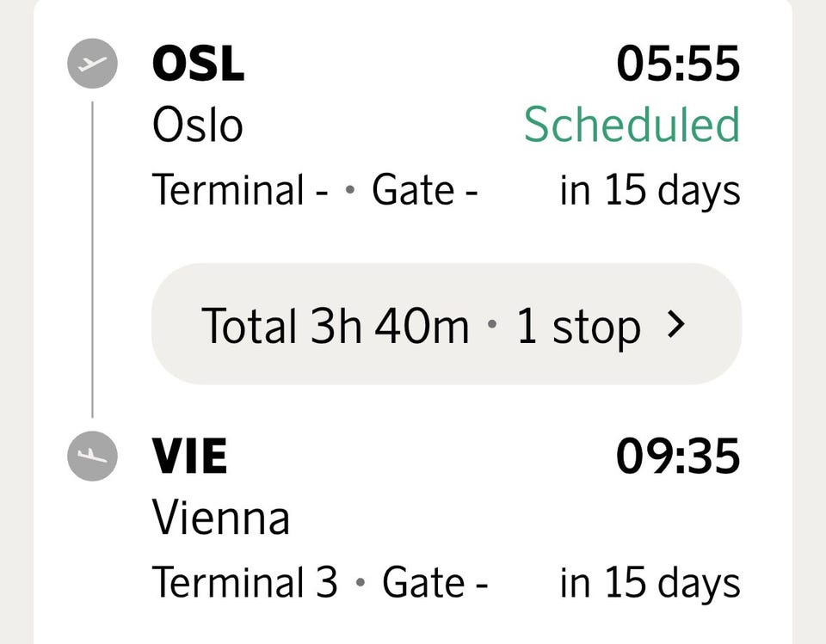Click the arrival plane icon next to VIE
The width and height of the screenshot is (826, 644).
pos(92,456)
